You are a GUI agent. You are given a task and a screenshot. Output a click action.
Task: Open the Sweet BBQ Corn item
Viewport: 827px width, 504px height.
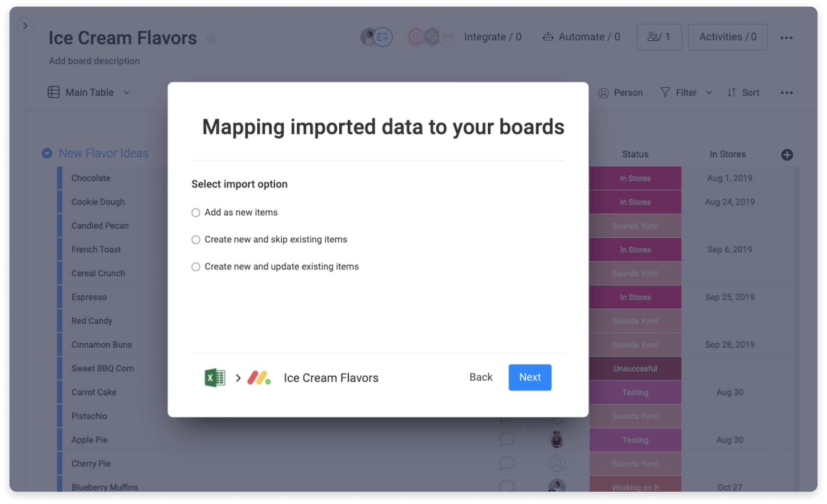click(x=102, y=369)
